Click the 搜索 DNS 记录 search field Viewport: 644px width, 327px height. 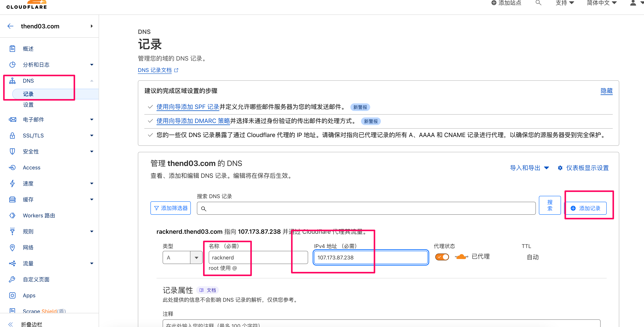click(x=366, y=208)
